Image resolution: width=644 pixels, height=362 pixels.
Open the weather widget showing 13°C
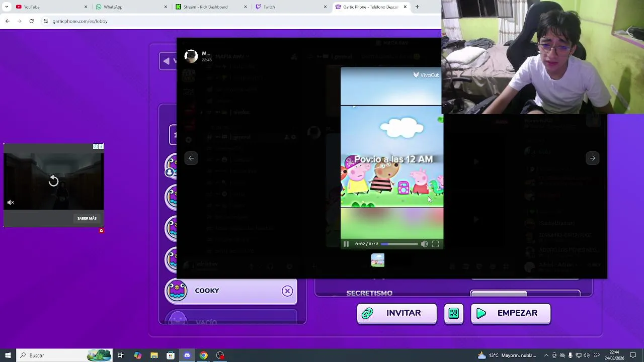pyautogui.click(x=507, y=355)
